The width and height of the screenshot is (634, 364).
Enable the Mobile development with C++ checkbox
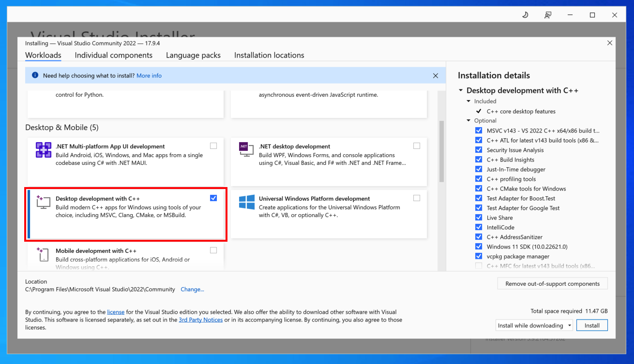click(213, 250)
